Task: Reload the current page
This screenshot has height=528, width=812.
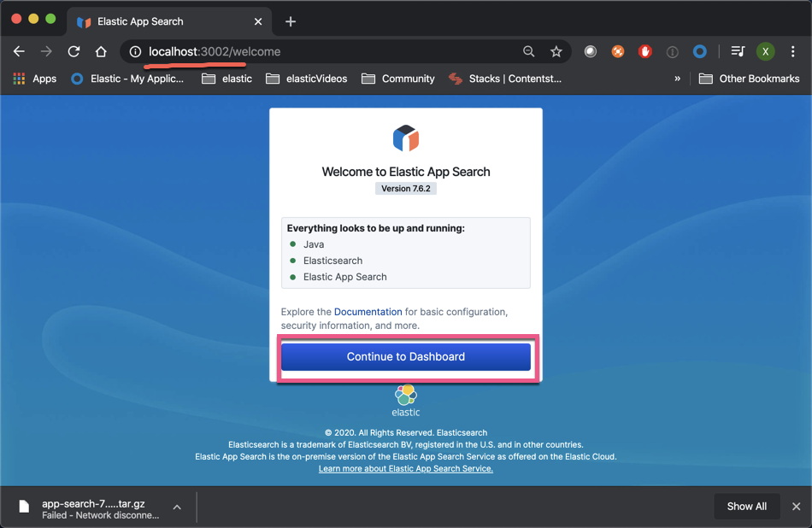Action: pos(74,51)
